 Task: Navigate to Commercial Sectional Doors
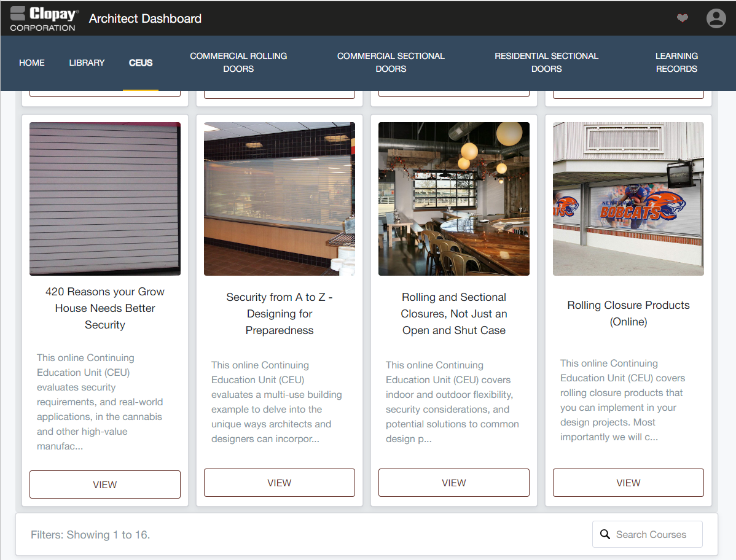coord(391,63)
